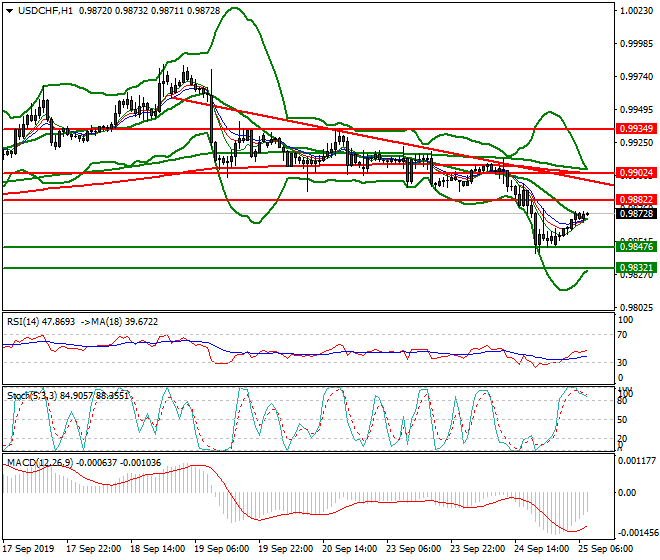Screen dimensions: 660x560
Task: Select the 1.00230 price scale value
Action: (x=636, y=11)
